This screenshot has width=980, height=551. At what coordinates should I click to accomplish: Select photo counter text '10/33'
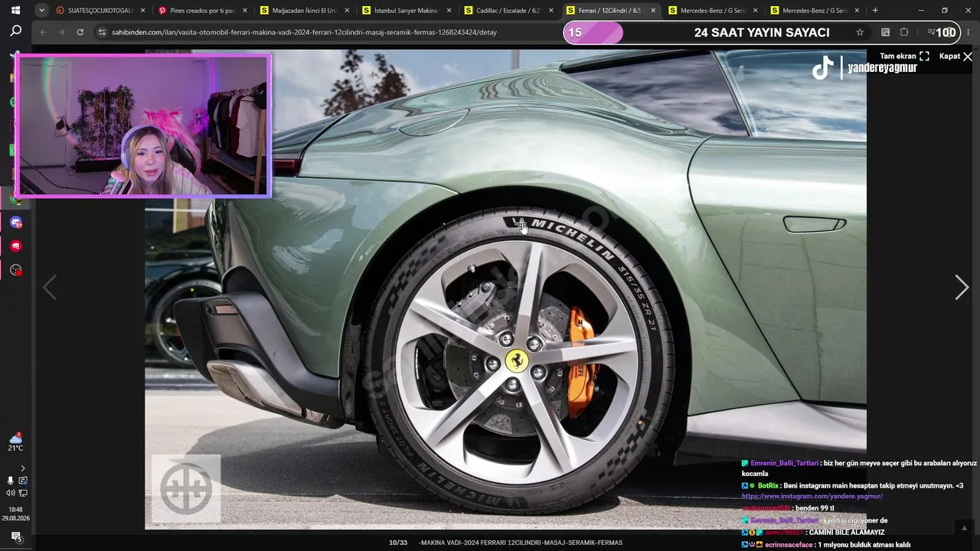pyautogui.click(x=398, y=543)
